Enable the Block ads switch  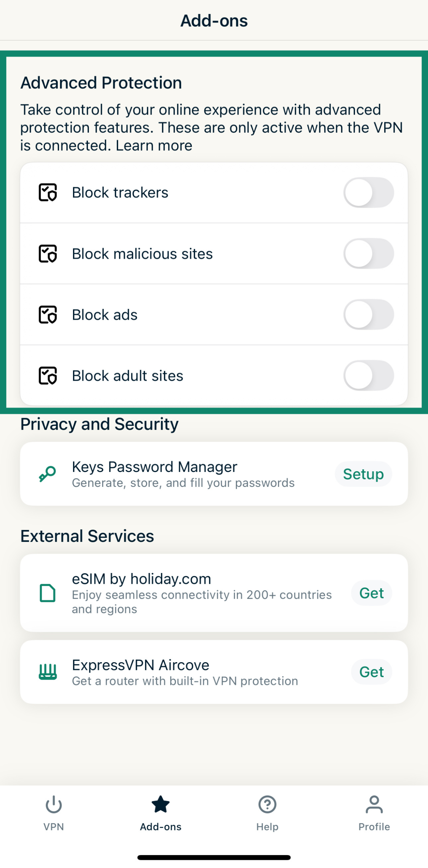(369, 314)
